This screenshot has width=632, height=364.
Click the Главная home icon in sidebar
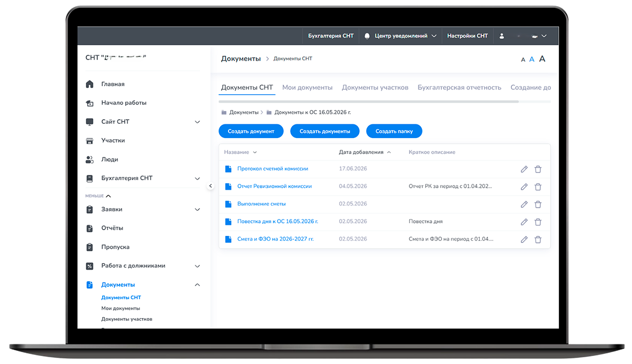click(x=90, y=84)
